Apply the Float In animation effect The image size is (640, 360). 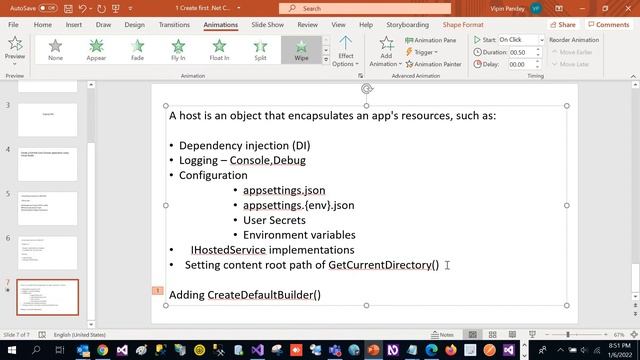219,50
